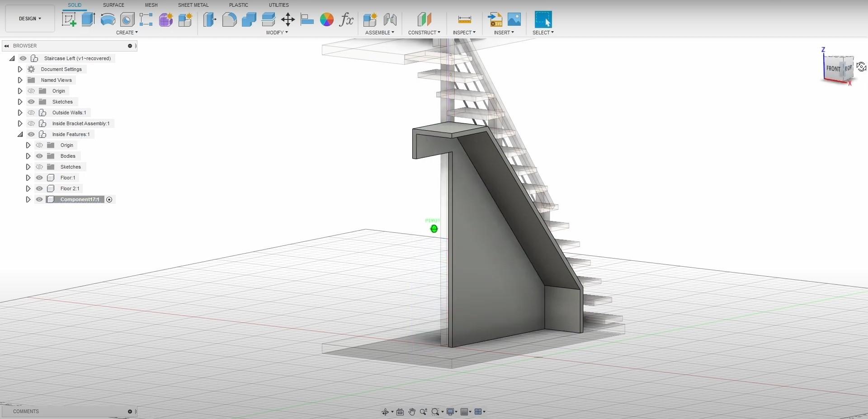The width and height of the screenshot is (868, 419).
Task: Collapse the Browser panel arrows
Action: point(7,46)
